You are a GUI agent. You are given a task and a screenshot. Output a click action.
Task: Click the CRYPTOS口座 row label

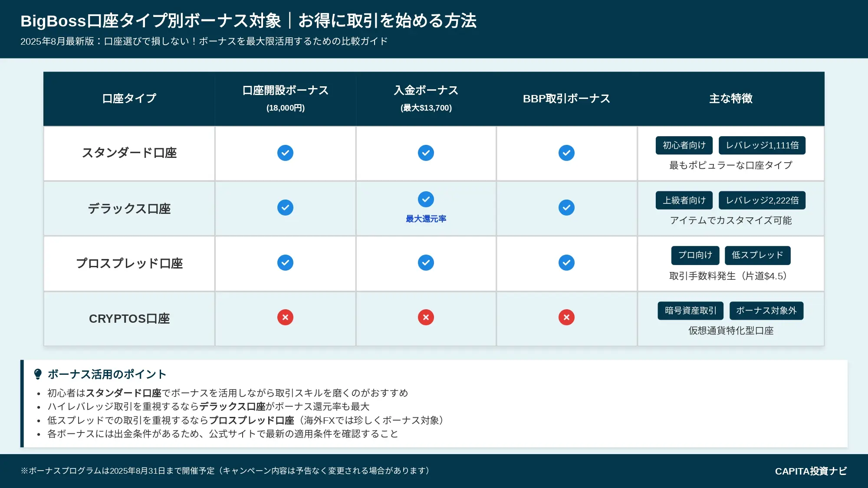click(129, 319)
